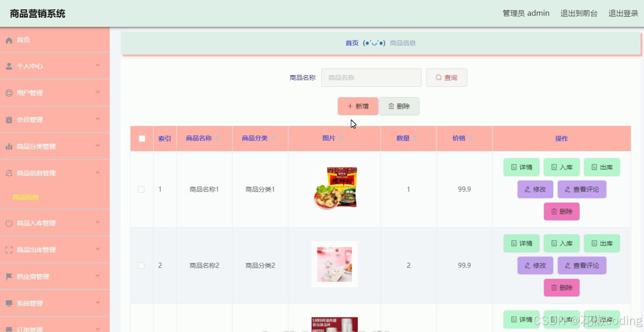Check the row checkbox for 商品名称2
Image resolution: width=644 pixels, height=332 pixels.
tap(141, 265)
